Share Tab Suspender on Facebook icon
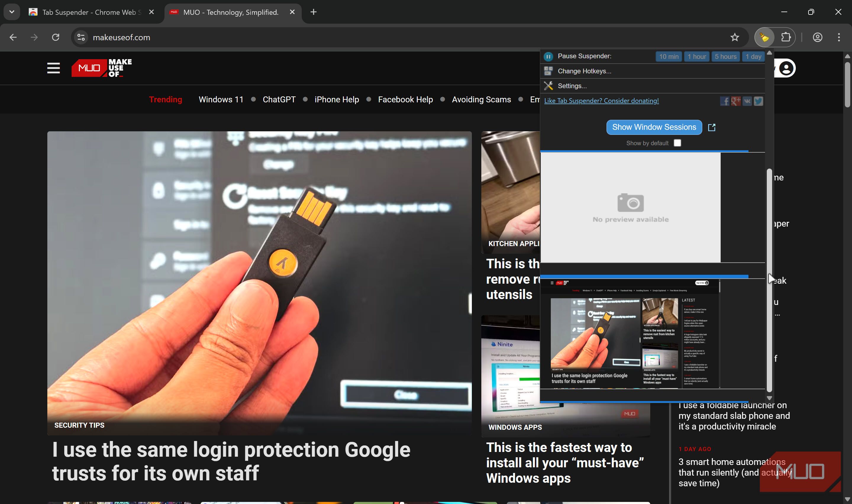 tap(724, 101)
